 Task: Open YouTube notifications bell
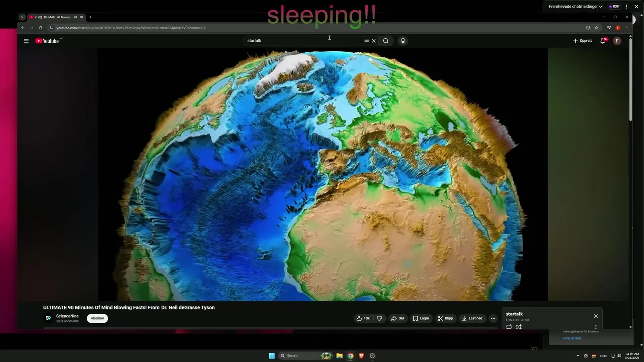coord(603,41)
